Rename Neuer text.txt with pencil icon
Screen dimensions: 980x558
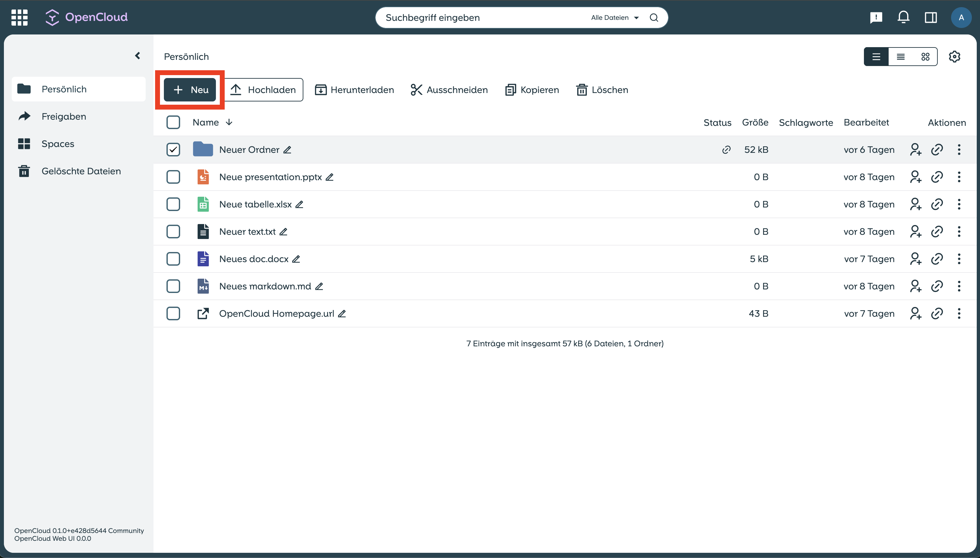283,232
